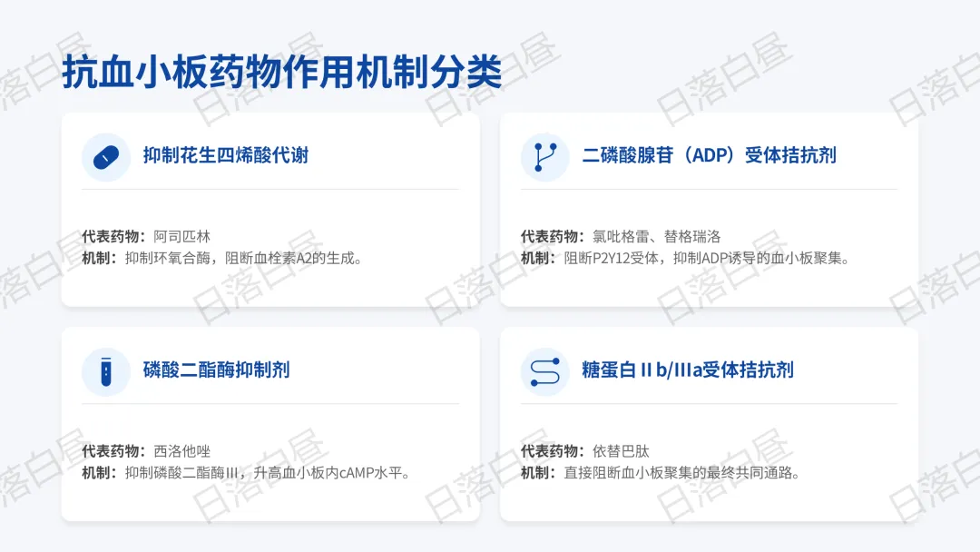Select the heading 糖蛋白 IIb/IIIa受体拮抗剂
The height and width of the screenshot is (552, 980).
point(688,370)
